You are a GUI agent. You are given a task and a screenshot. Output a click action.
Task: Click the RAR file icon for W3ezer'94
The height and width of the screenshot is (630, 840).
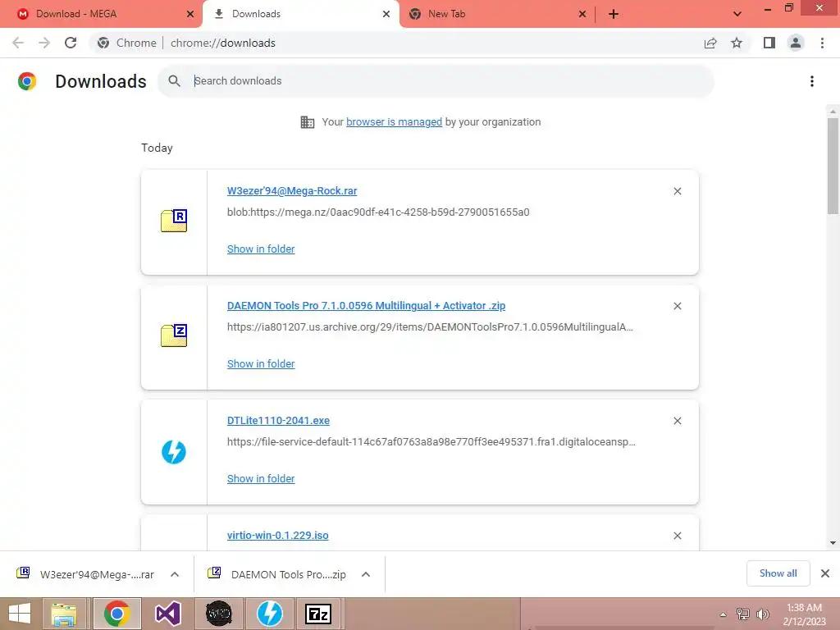[174, 221]
